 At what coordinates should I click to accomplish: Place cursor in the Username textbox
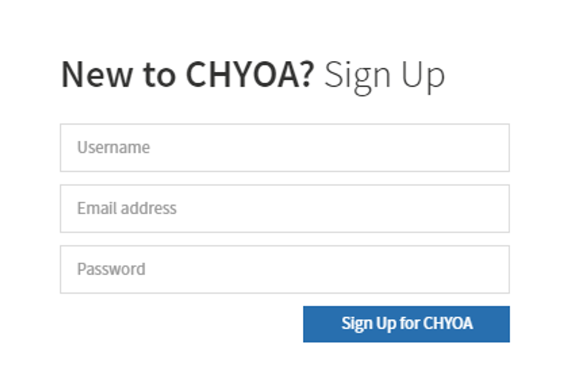coord(285,148)
